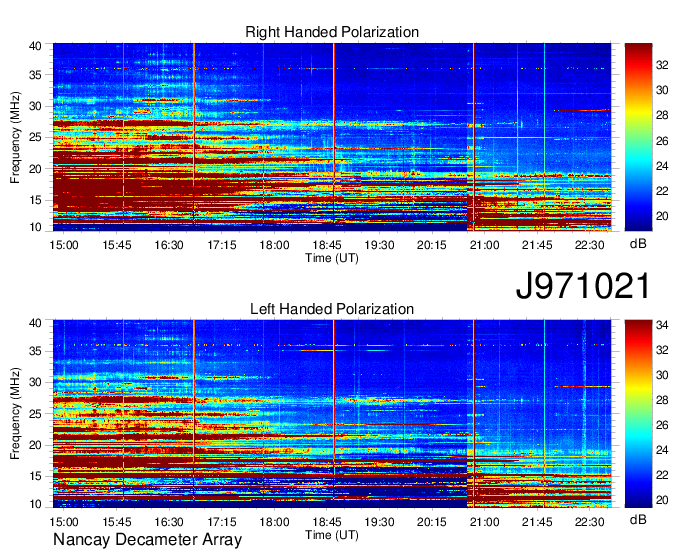This screenshot has width=680, height=552.
Task: Click the '22:30' tick on upper plot
Action: 589,245
